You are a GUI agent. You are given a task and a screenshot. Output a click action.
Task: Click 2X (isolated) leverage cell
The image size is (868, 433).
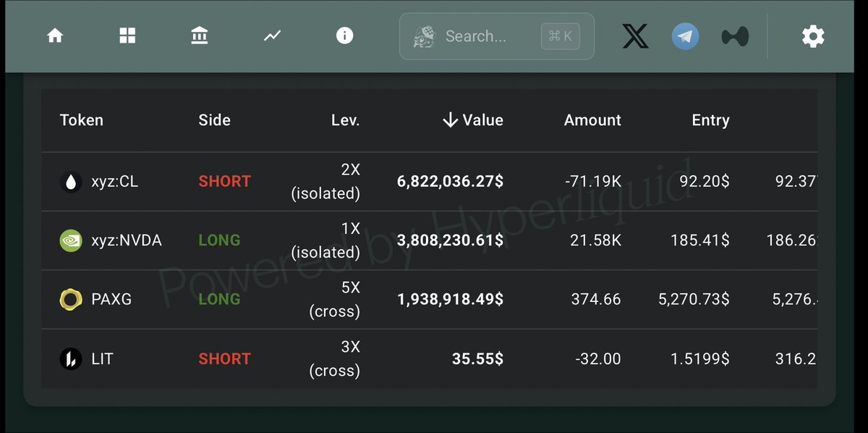[325, 182]
